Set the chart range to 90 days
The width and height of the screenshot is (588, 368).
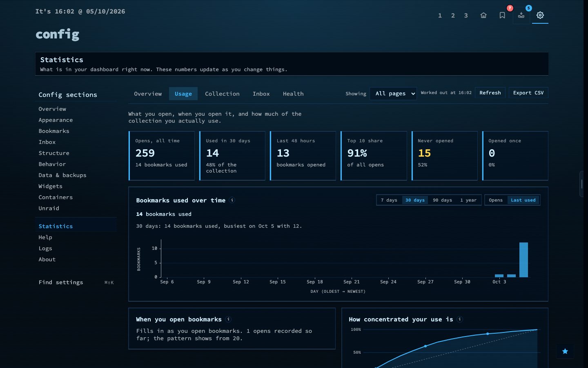tap(442, 200)
